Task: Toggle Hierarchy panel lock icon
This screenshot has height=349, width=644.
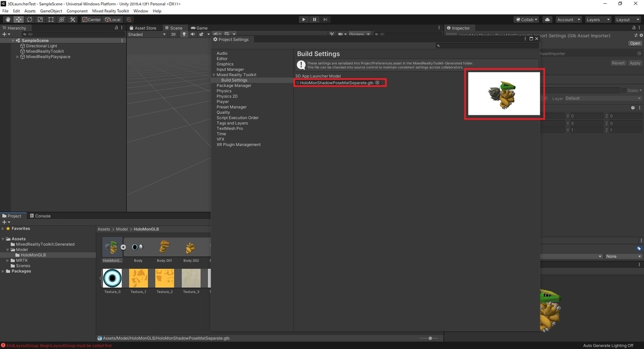Action: coord(116,28)
